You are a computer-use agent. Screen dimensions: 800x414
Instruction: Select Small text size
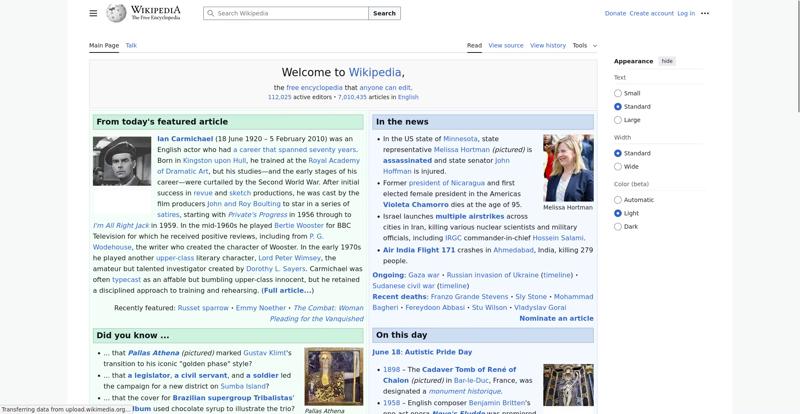[618, 93]
